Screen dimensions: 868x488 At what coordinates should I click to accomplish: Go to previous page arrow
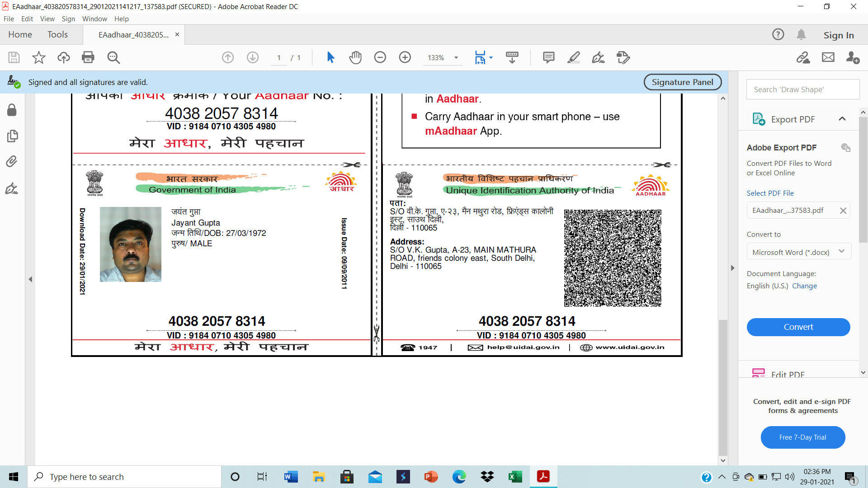[x=228, y=57]
